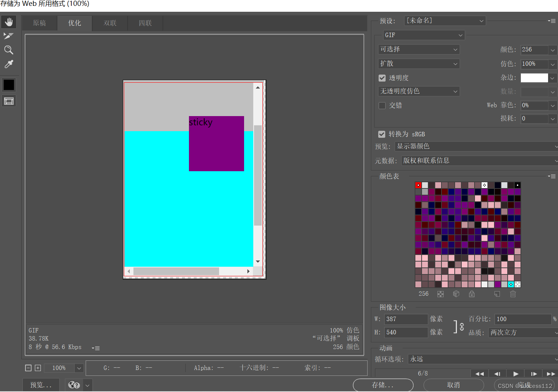Uncheck 转换为 sRGB checkbox
The image size is (558, 392).
click(x=382, y=134)
